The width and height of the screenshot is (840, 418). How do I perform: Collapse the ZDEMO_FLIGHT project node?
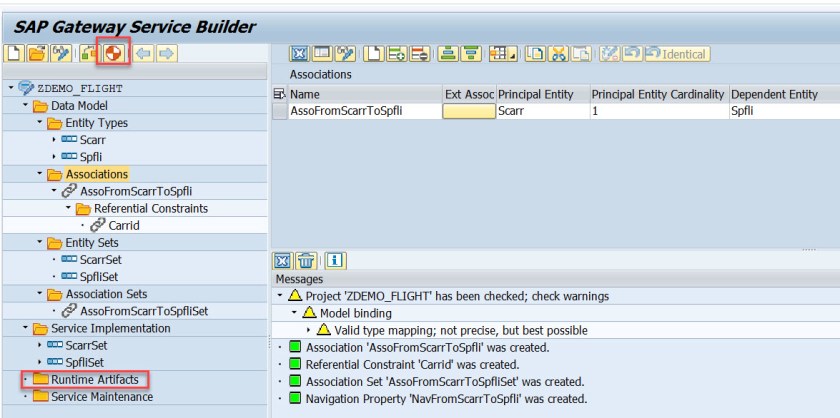tap(11, 88)
